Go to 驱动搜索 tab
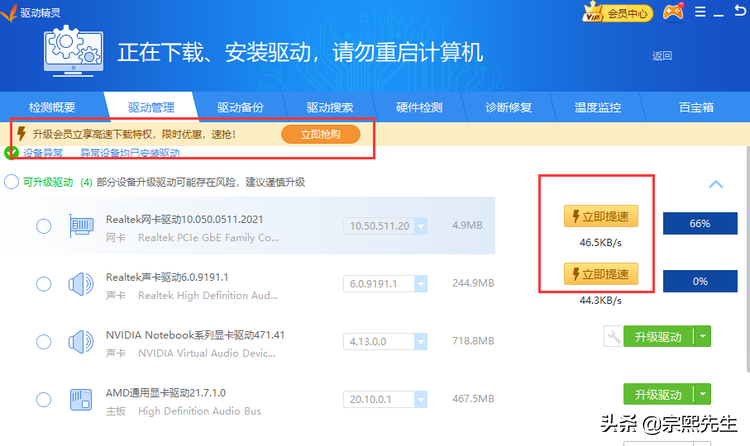750x446 pixels. tap(330, 107)
